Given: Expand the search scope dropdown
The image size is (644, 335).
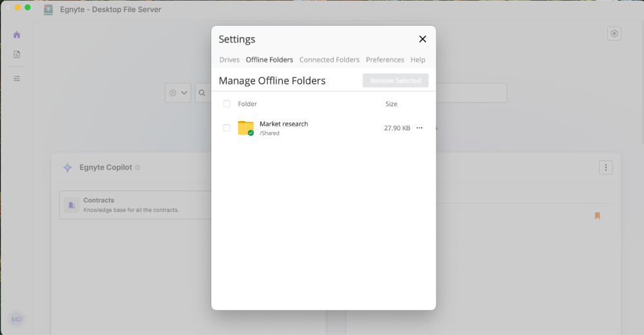Looking at the screenshot, I should pyautogui.click(x=178, y=93).
